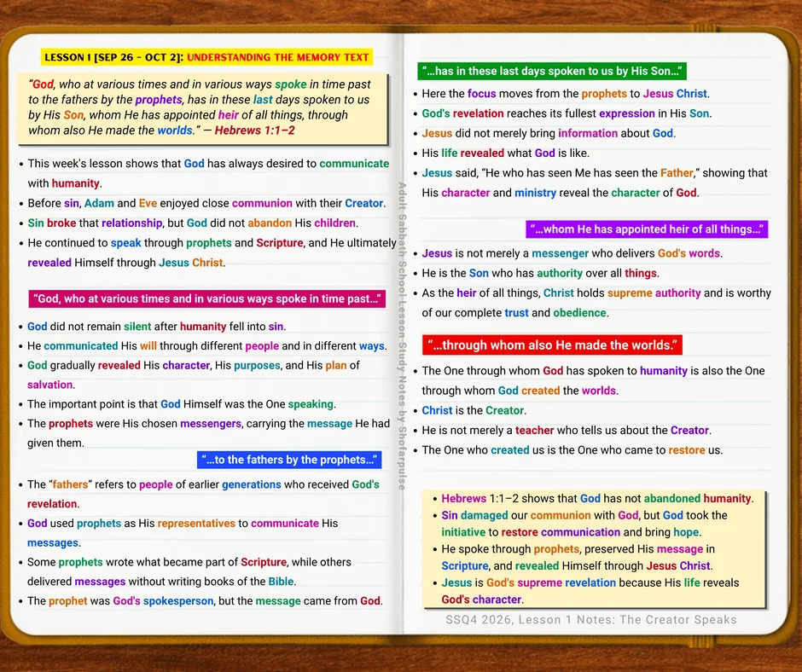Screen dimensions: 802x672
Task: Select the red 'UNDERSTANDING THE MEMORY TEXT' title
Action: pyautogui.click(x=278, y=57)
